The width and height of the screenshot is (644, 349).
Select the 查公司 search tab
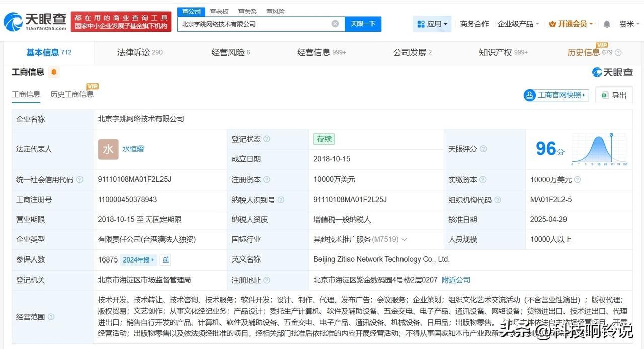(191, 11)
